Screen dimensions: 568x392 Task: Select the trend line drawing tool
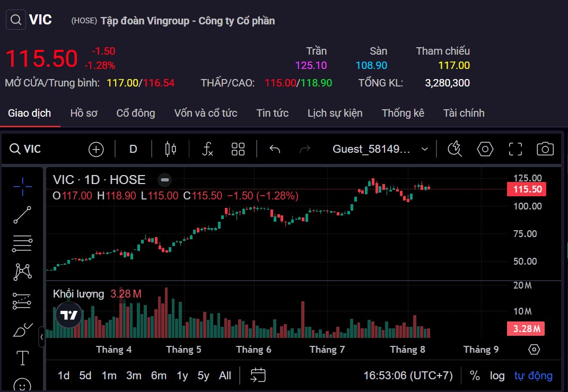pos(22,215)
